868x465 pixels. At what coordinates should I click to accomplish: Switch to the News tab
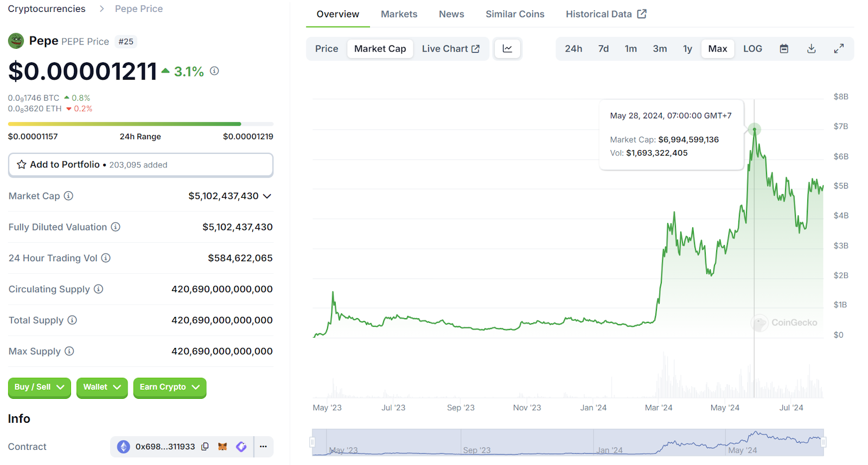click(451, 14)
